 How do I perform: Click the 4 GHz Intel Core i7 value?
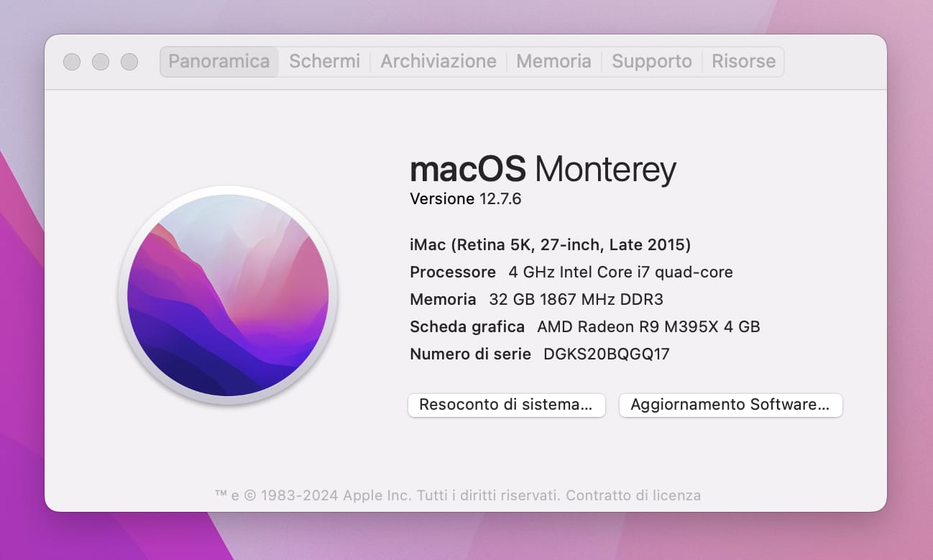[x=620, y=272]
